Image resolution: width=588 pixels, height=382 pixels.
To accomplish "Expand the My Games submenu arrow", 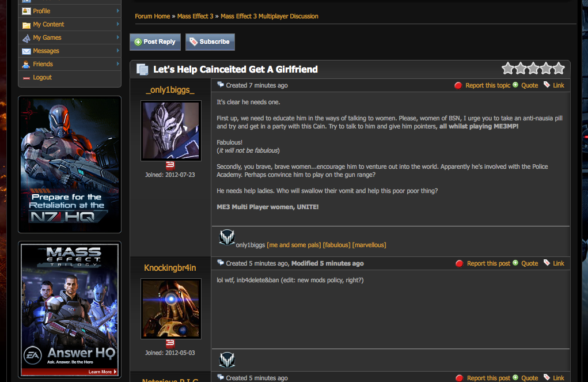I will point(117,37).
